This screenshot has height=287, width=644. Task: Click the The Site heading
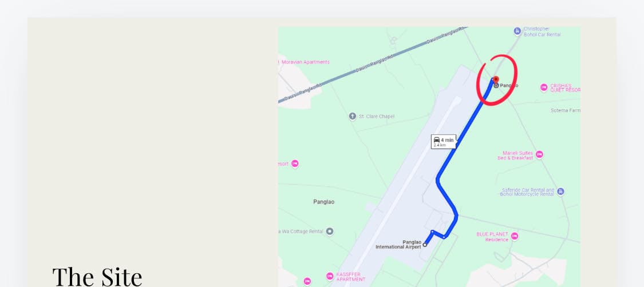click(97, 276)
